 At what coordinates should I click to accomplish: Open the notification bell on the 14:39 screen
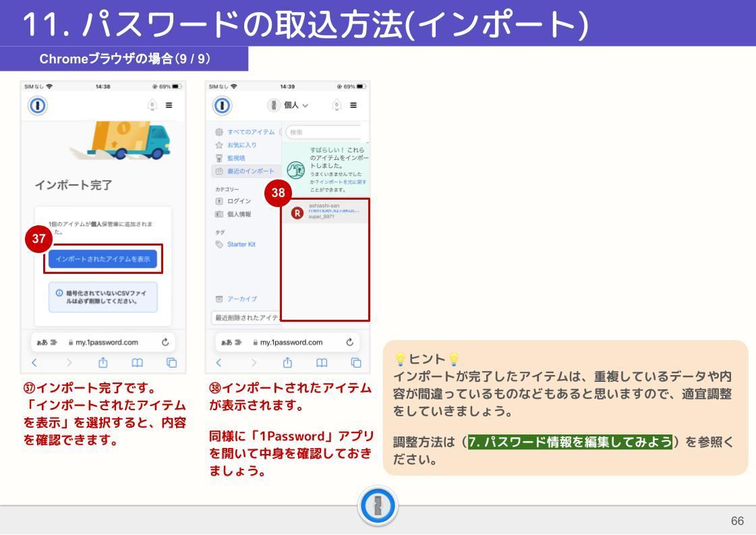[337, 105]
